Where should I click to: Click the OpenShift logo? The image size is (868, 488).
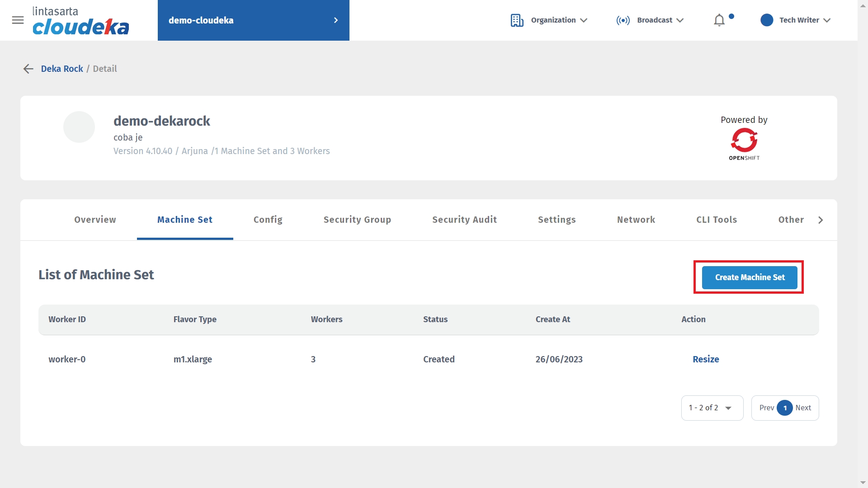click(x=744, y=144)
